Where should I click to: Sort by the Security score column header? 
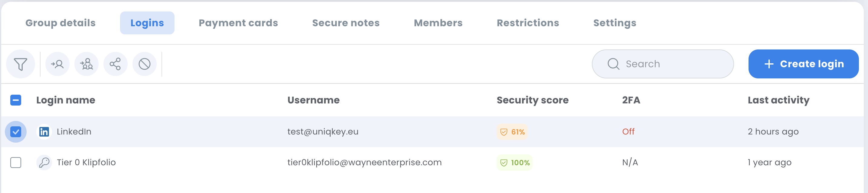pos(532,100)
